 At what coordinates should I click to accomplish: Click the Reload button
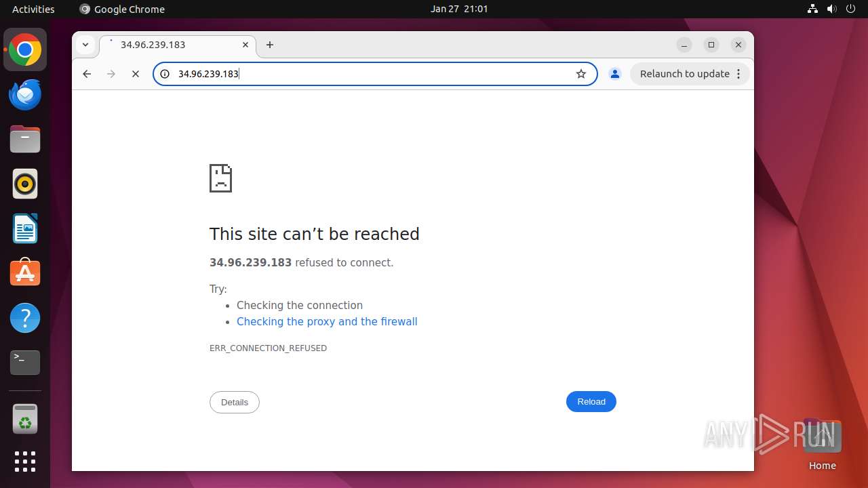(x=591, y=402)
